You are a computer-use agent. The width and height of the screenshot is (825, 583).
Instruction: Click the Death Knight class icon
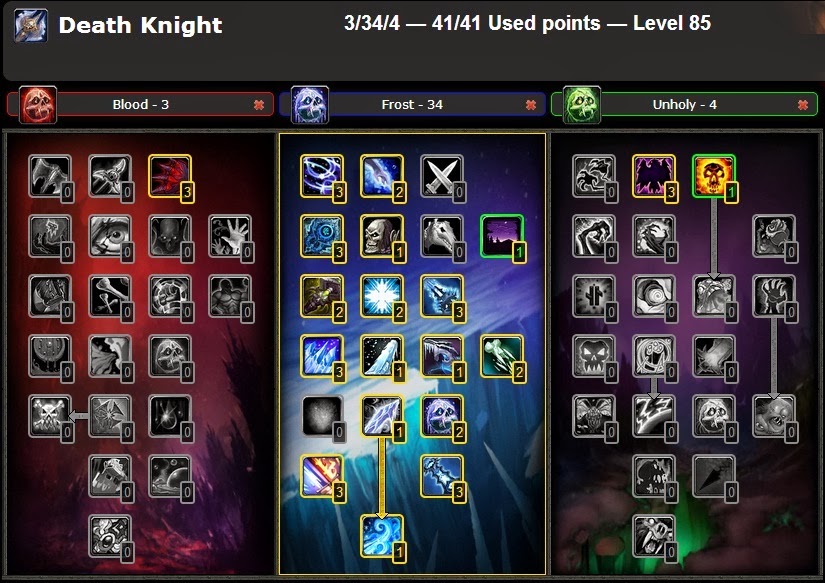pyautogui.click(x=31, y=25)
